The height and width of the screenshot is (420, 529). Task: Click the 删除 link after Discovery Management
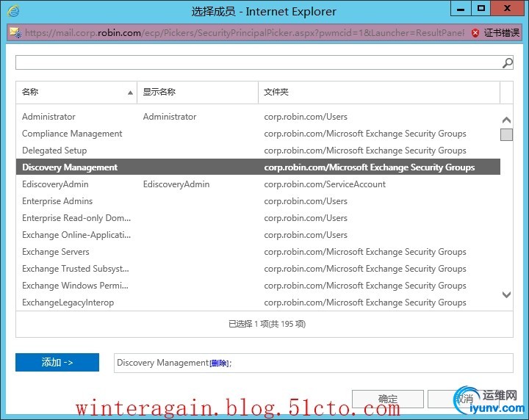pos(219,363)
